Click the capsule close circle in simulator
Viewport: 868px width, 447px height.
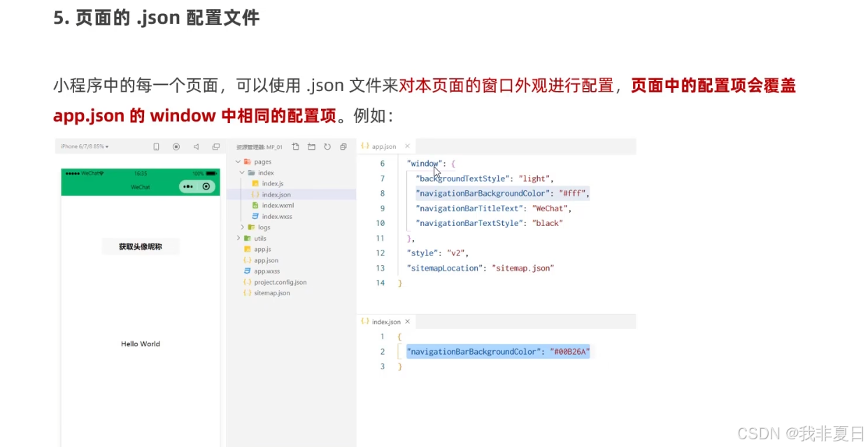pyautogui.click(x=206, y=187)
